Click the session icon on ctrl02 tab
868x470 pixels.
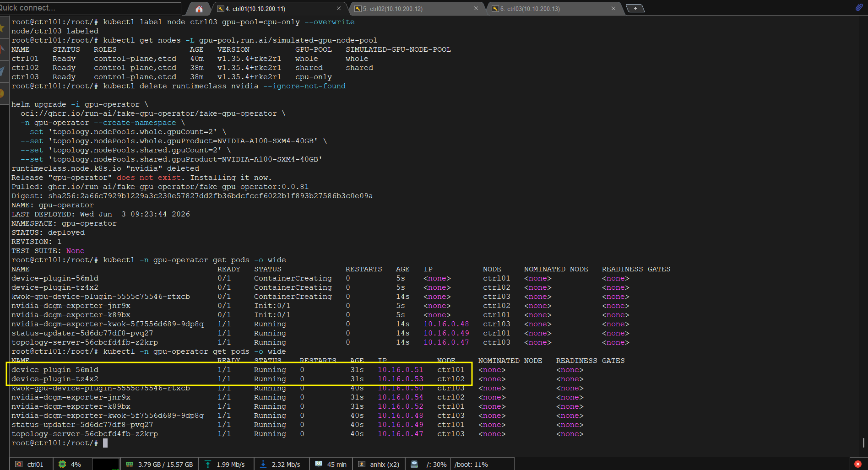pos(358,9)
